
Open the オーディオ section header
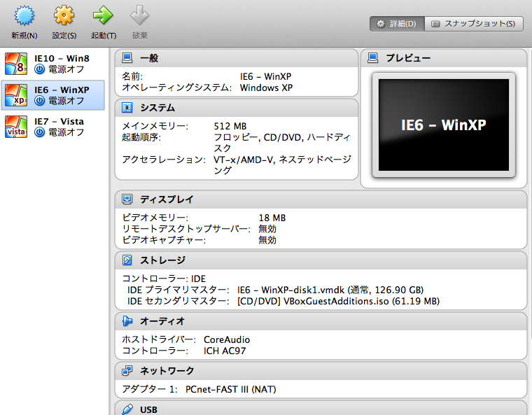[x=321, y=321]
